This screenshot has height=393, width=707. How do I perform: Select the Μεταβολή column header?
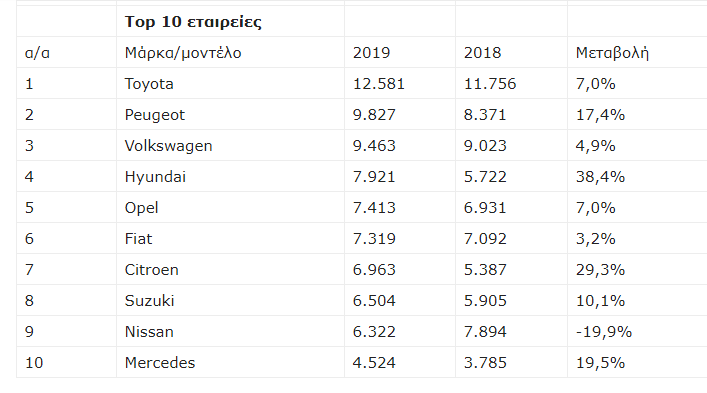click(x=612, y=53)
